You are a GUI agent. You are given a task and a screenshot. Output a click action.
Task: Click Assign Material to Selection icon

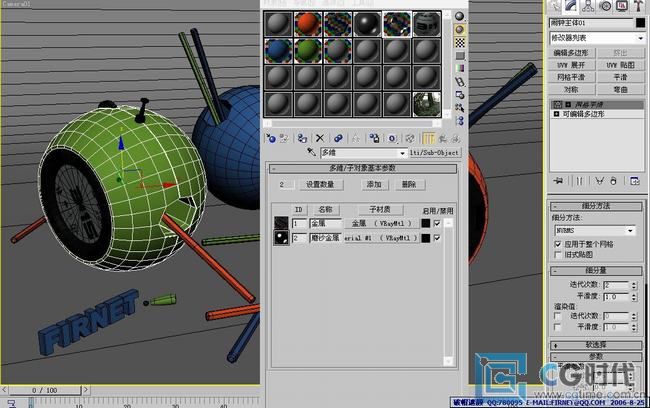pos(303,138)
